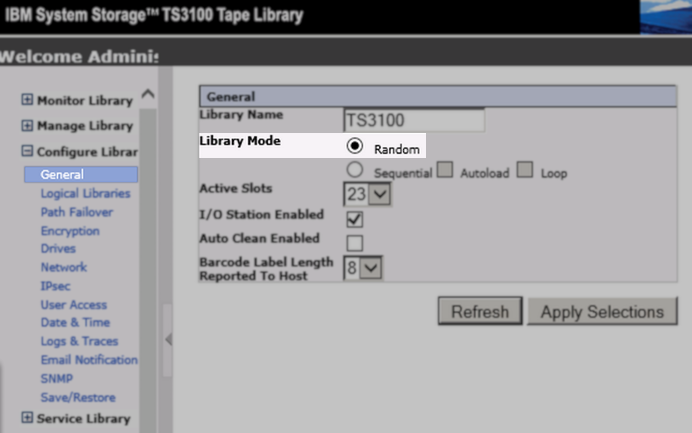This screenshot has height=433, width=692.
Task: Enable the Auto Clean checkbox
Action: (354, 243)
